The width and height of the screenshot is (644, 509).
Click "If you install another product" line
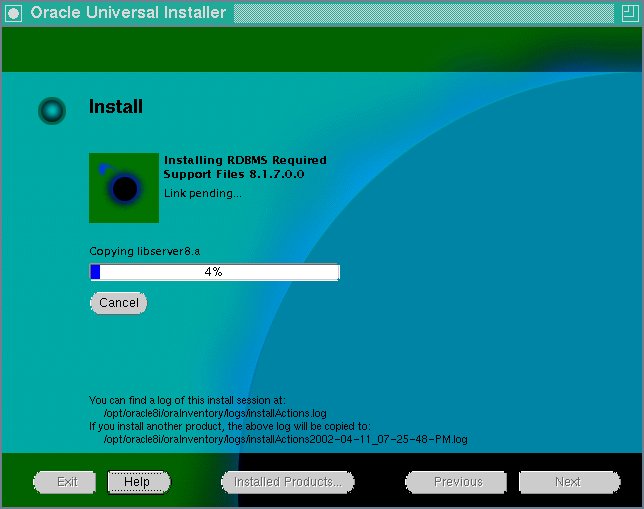pos(230,426)
